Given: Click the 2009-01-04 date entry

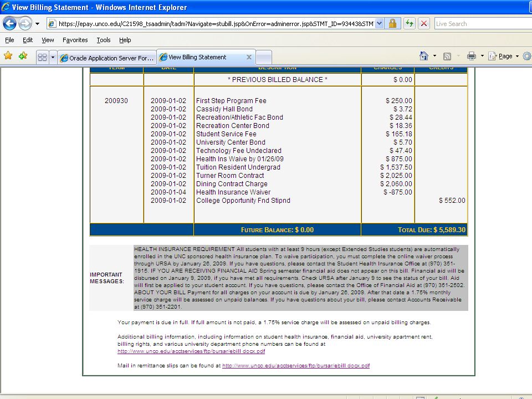Looking at the screenshot, I should 168,192.
